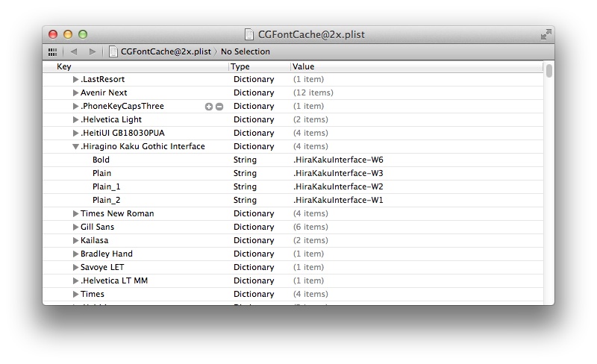597x364 pixels.
Task: Click the value .HiraKakuInterface-W1
Action: pos(338,200)
